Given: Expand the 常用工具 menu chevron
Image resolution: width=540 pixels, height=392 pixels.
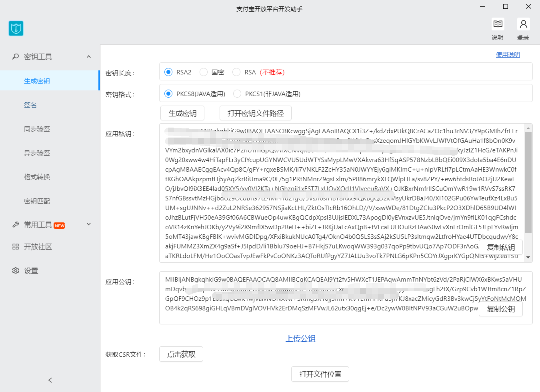Looking at the screenshot, I should [x=89, y=224].
